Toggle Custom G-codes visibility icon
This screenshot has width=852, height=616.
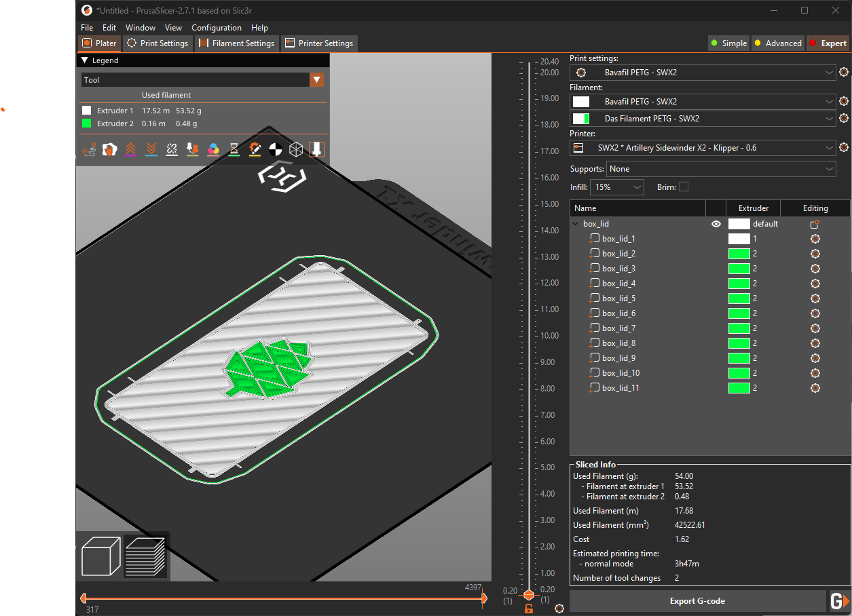pos(255,149)
